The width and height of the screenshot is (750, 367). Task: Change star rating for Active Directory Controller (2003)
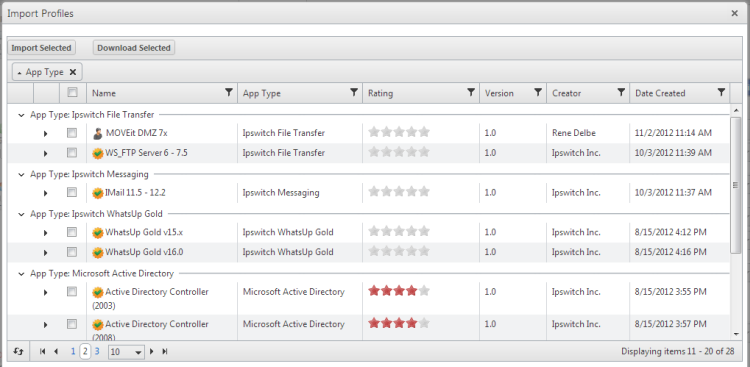(399, 290)
